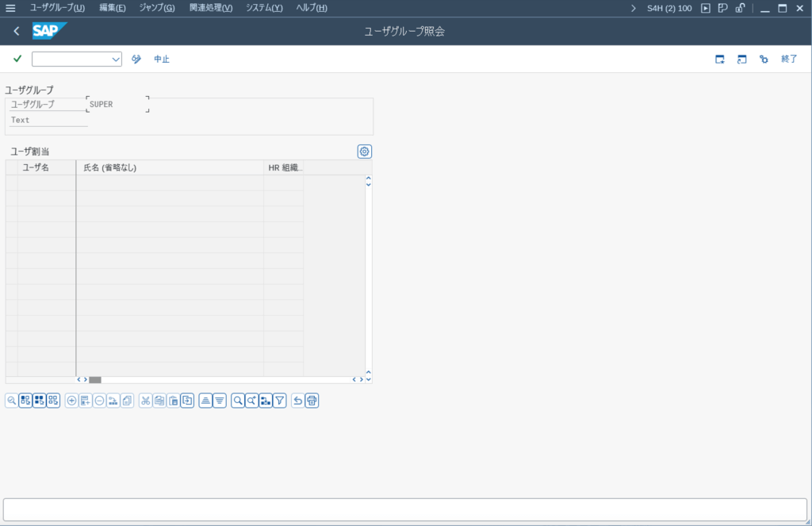This screenshot has width=812, height=526.
Task: Click the copy text icon next to scissors
Action: point(159,401)
